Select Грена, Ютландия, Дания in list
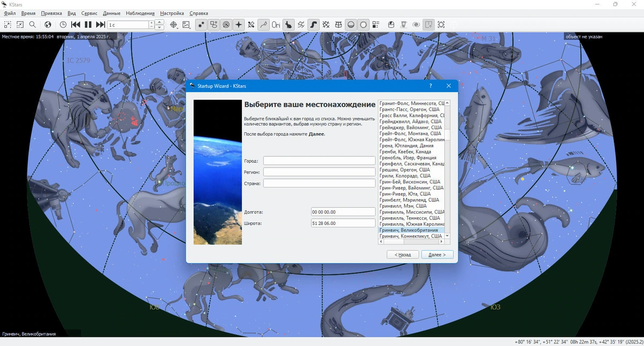This screenshot has width=644, height=346. [412, 145]
